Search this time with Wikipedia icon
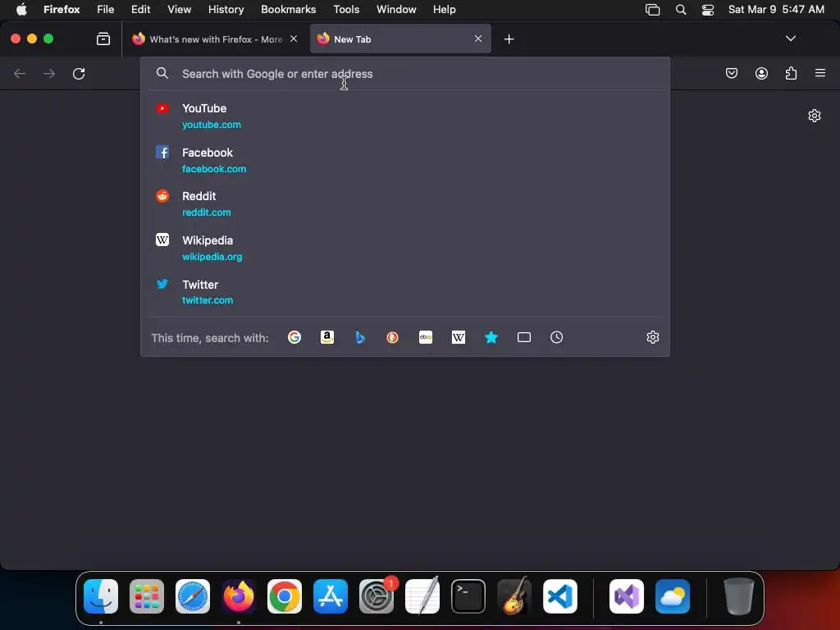This screenshot has height=630, width=840. pyautogui.click(x=459, y=337)
